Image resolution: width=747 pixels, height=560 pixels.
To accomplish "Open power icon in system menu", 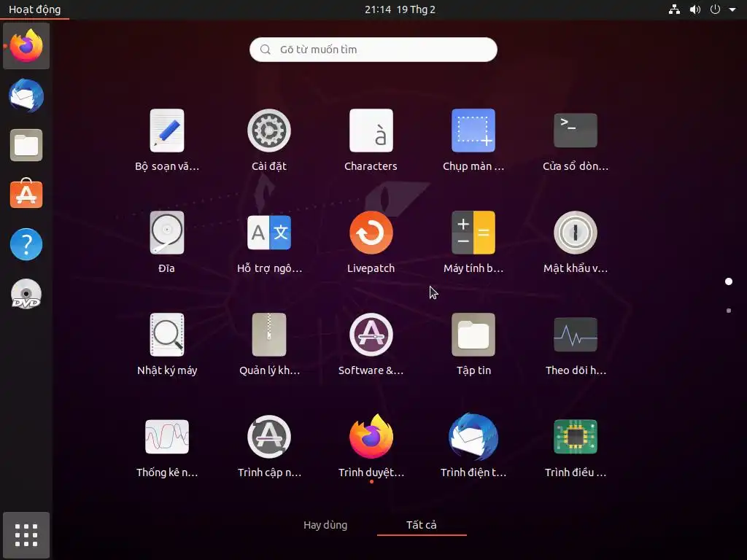I will click(715, 9).
